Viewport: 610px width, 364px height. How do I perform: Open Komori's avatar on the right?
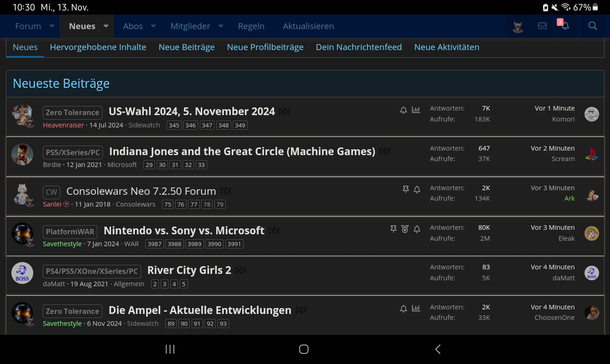pyautogui.click(x=592, y=114)
